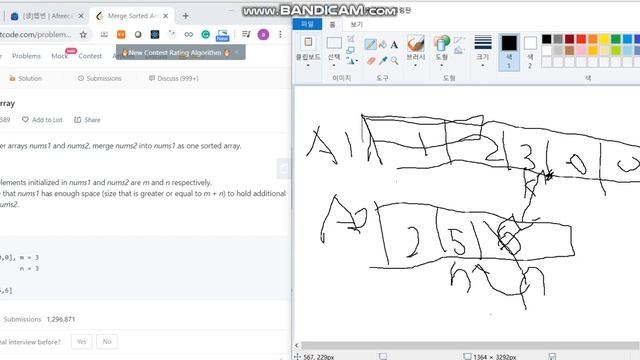
Task: Click the scroll-left arrow in Paint
Action: [x=297, y=345]
